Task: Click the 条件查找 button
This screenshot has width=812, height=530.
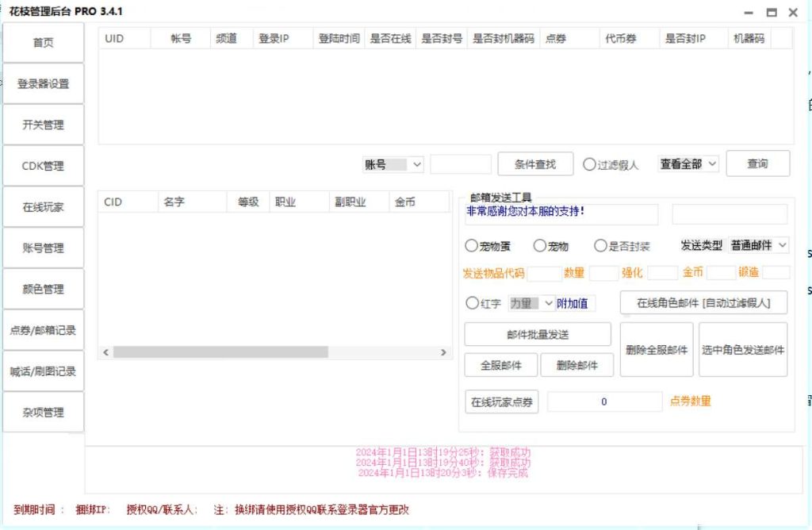Action: click(534, 164)
